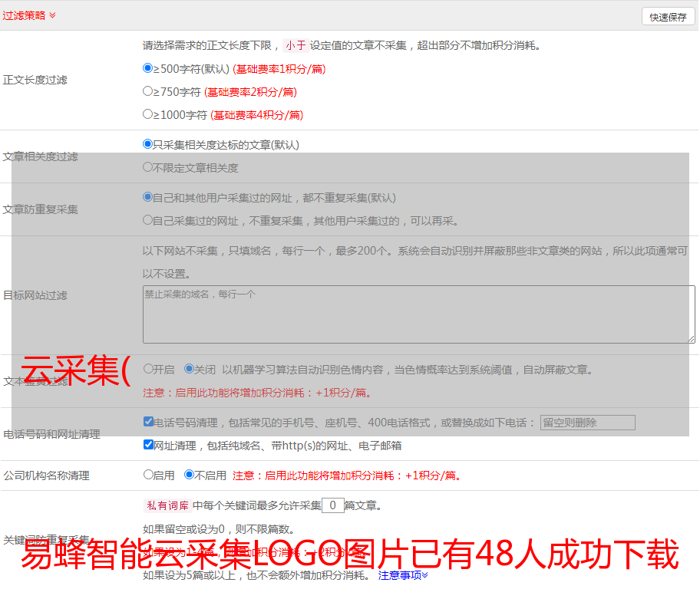
Task: Click the 电话号码和网址清理 row label
Action: coord(51,434)
